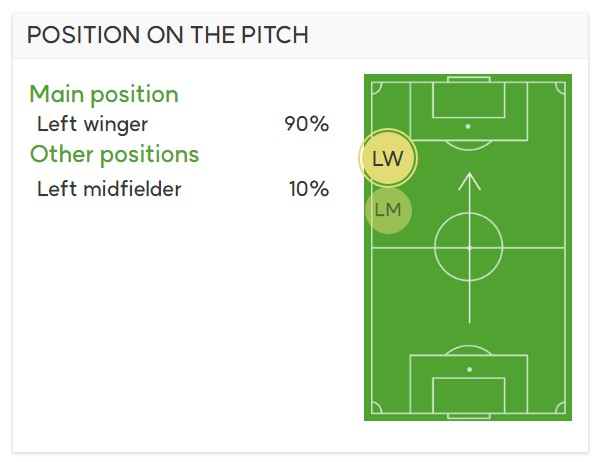Click the center spot on halfway line
This screenshot has width=600, height=462.
pyautogui.click(x=470, y=248)
